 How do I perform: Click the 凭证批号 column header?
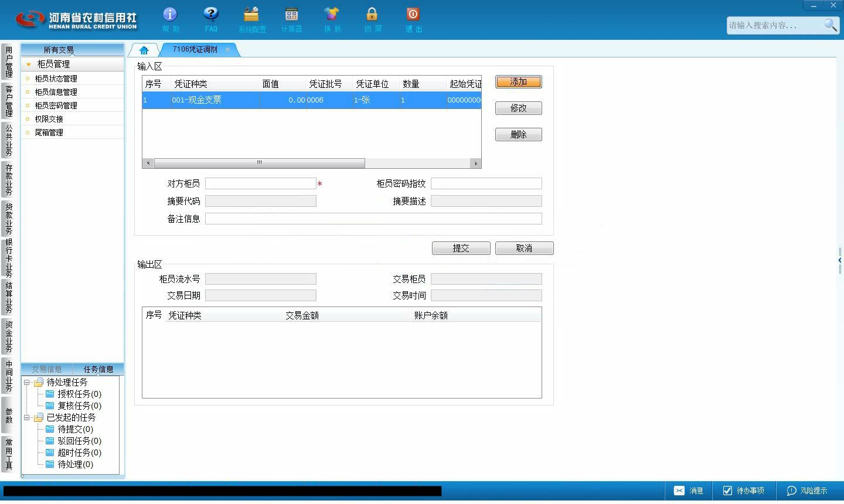(x=329, y=84)
